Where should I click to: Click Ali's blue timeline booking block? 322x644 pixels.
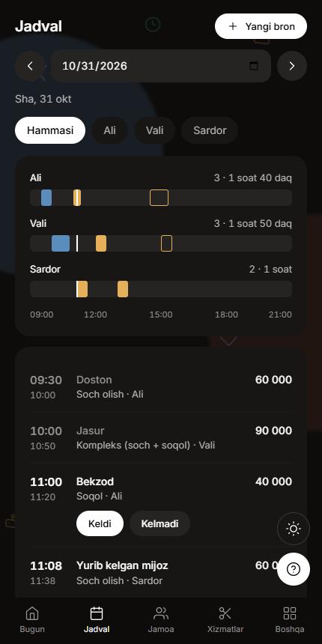point(46,198)
